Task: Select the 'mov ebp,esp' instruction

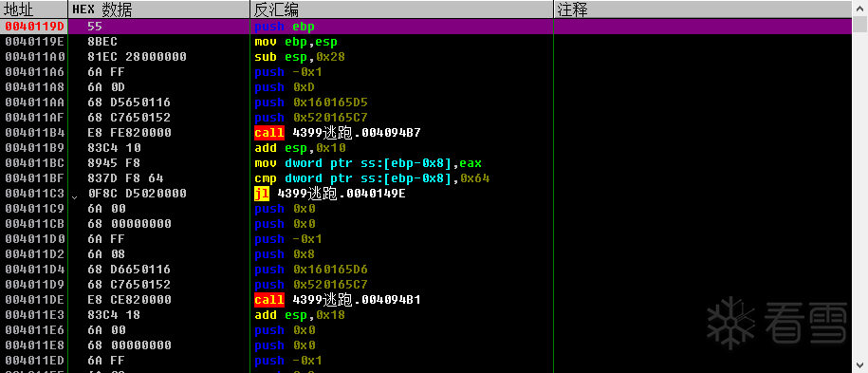Action: pos(296,42)
